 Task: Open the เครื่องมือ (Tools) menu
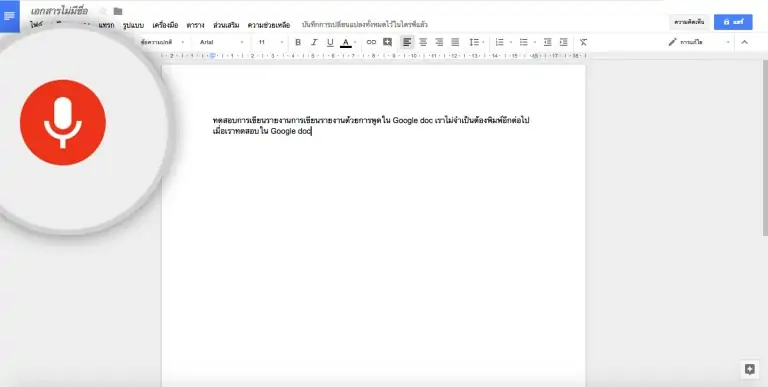point(165,25)
